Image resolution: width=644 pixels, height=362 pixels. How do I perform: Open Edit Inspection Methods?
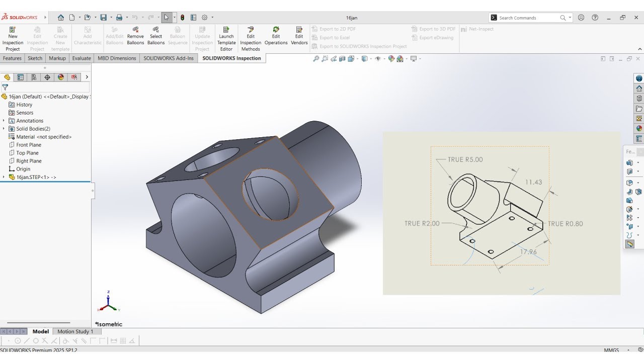251,39
